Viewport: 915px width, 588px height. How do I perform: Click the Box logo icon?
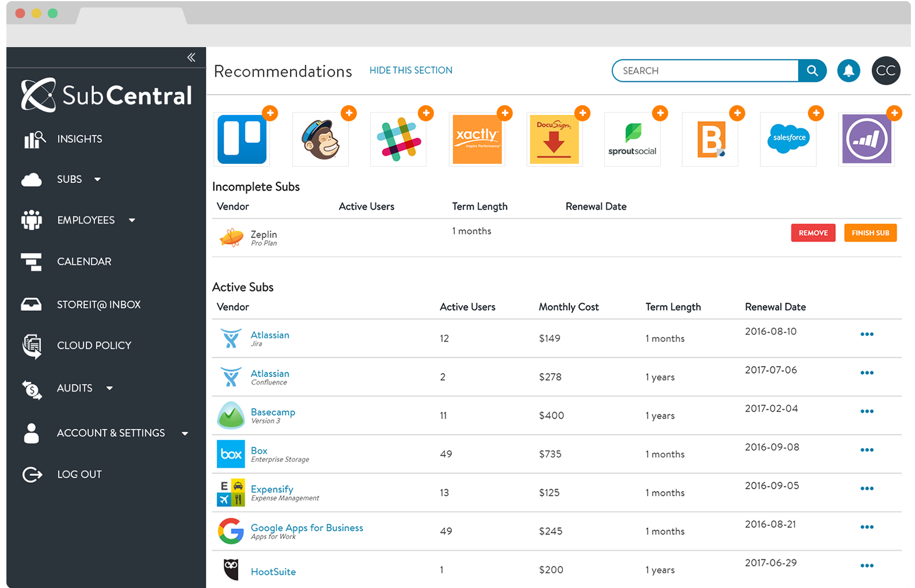tap(231, 454)
